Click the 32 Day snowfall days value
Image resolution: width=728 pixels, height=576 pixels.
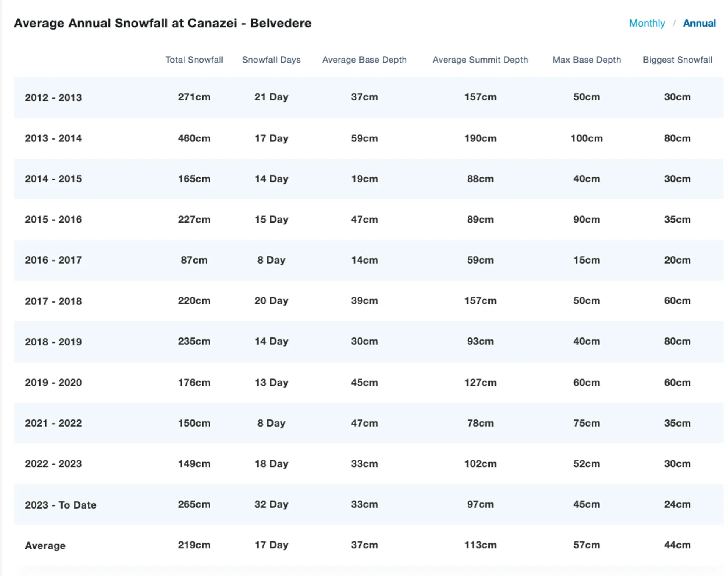271,504
